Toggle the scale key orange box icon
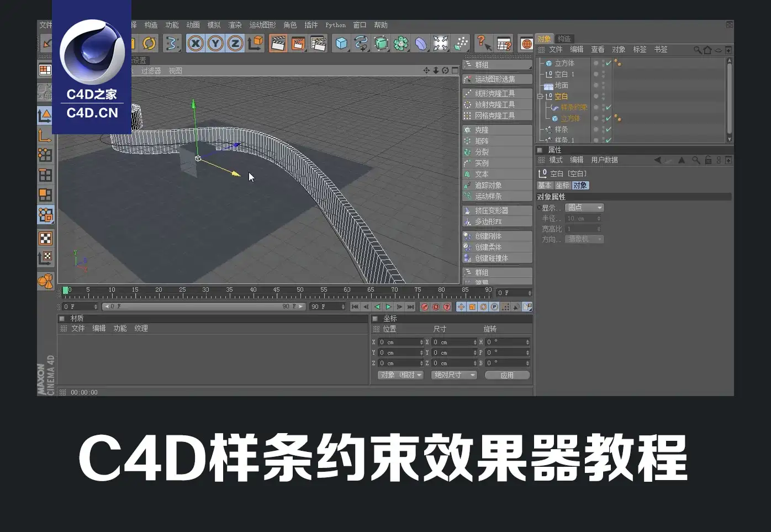 [x=472, y=307]
